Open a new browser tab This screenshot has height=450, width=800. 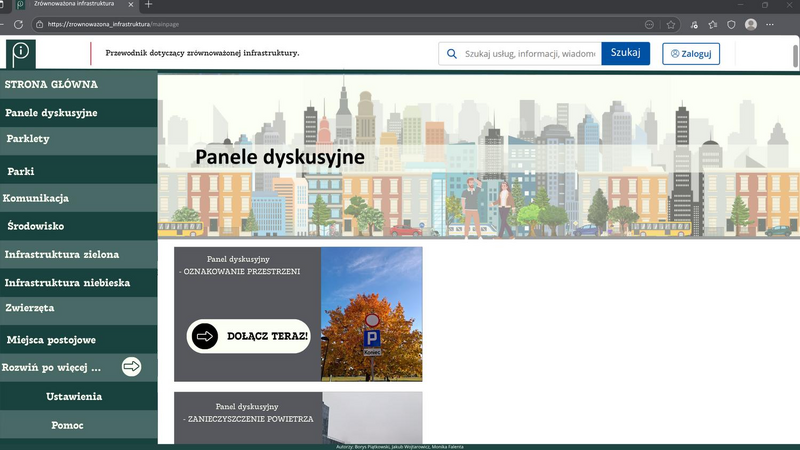click(x=149, y=5)
